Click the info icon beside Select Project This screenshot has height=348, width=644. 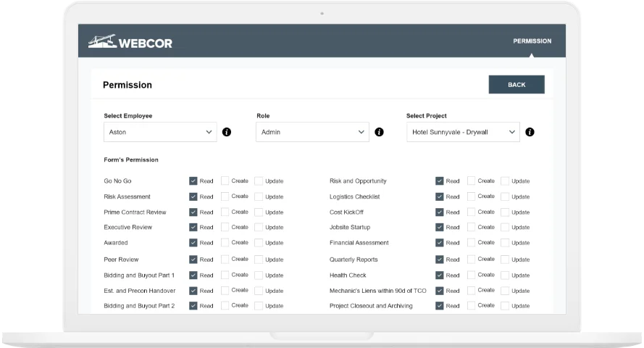530,132
